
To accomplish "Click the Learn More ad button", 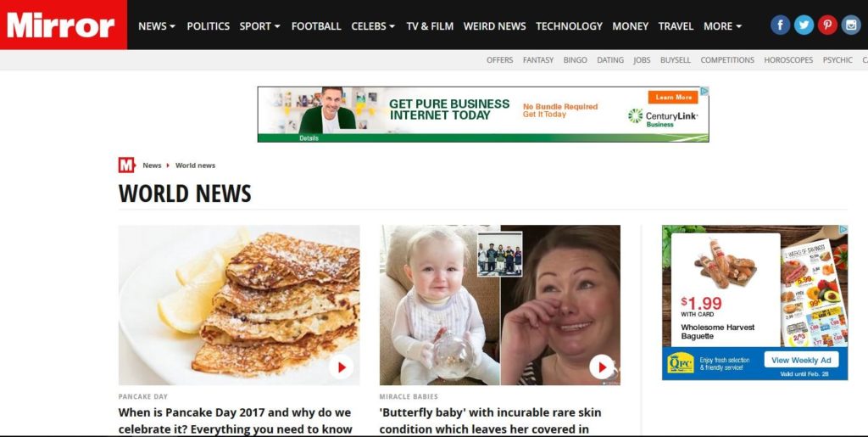I will [673, 97].
